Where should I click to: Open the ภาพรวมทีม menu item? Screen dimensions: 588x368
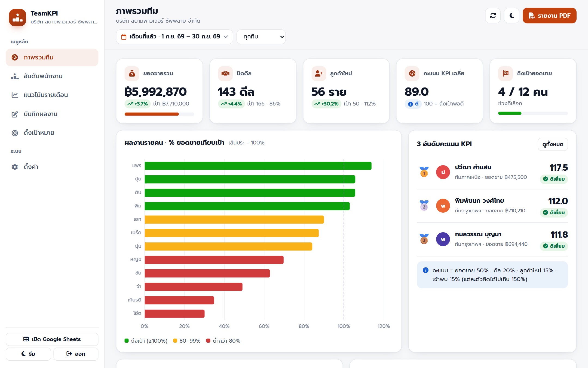52,58
